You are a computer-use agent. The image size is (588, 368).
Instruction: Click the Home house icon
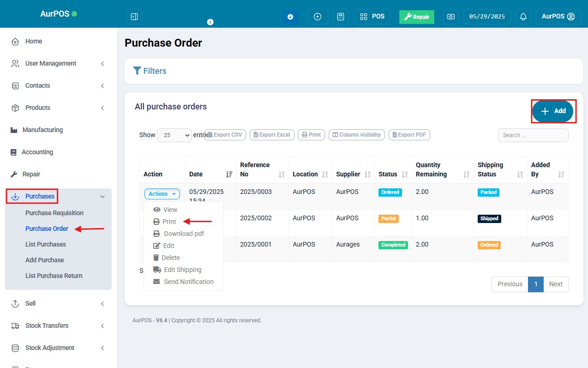15,41
